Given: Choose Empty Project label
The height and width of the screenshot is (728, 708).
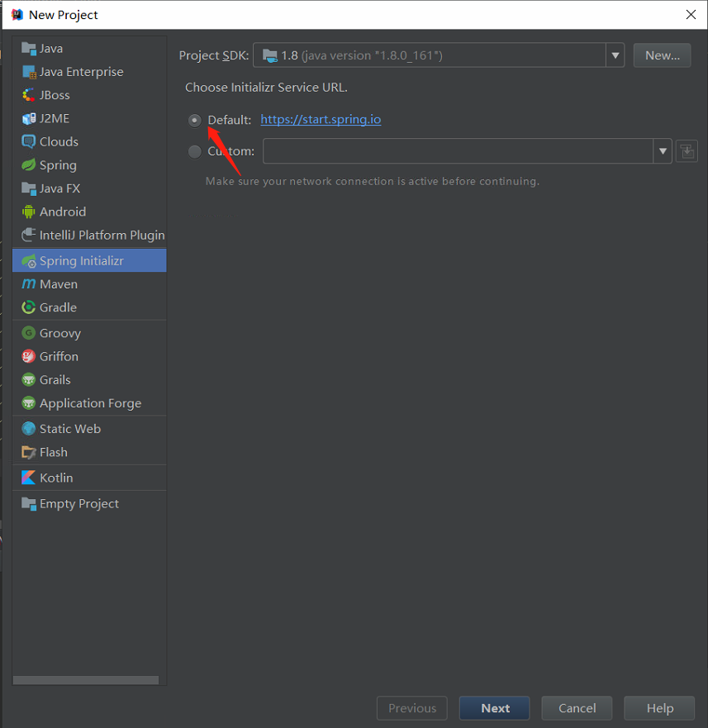Looking at the screenshot, I should coord(79,504).
